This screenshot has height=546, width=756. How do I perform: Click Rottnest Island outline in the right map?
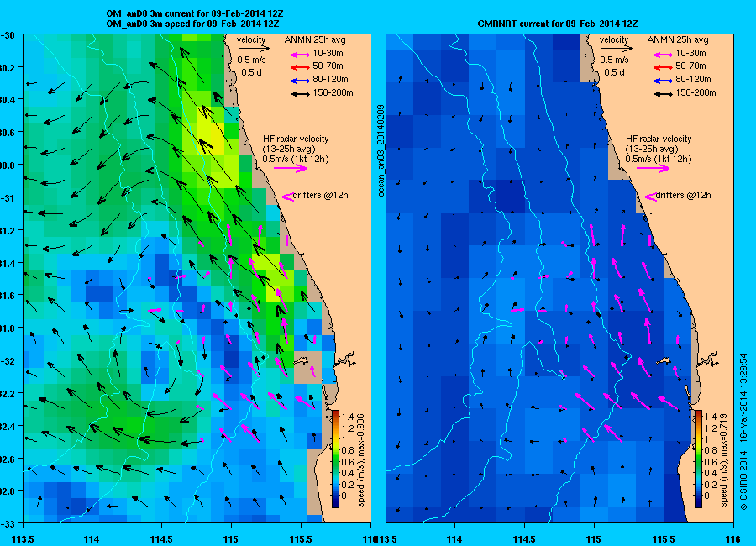[x=664, y=360]
